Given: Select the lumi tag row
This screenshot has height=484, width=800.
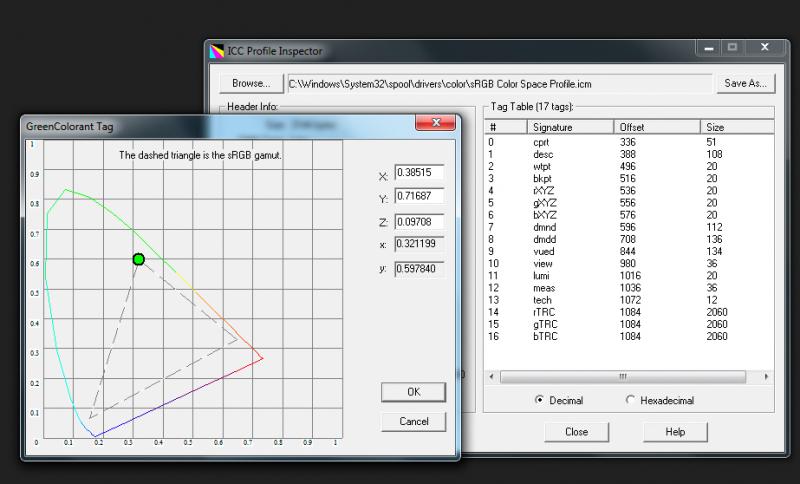Looking at the screenshot, I should pos(629,276).
